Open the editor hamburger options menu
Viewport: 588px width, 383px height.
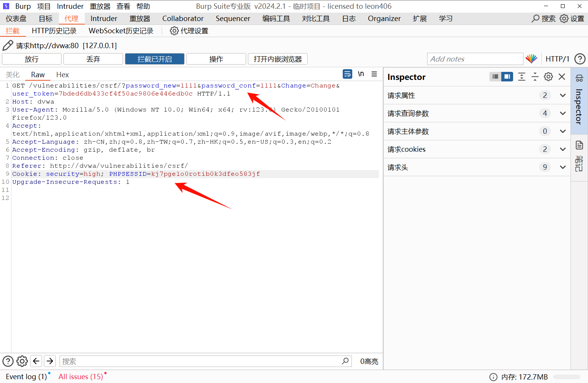tap(374, 74)
